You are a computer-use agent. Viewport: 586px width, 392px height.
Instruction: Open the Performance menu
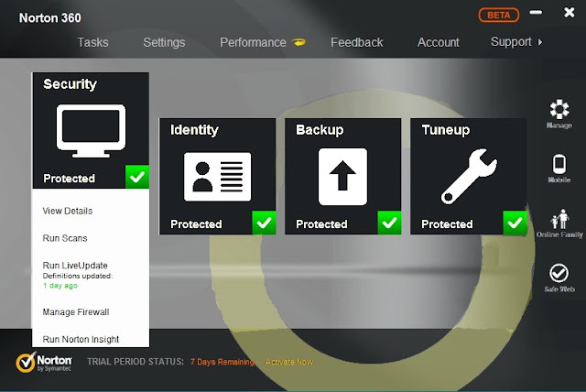tap(253, 42)
